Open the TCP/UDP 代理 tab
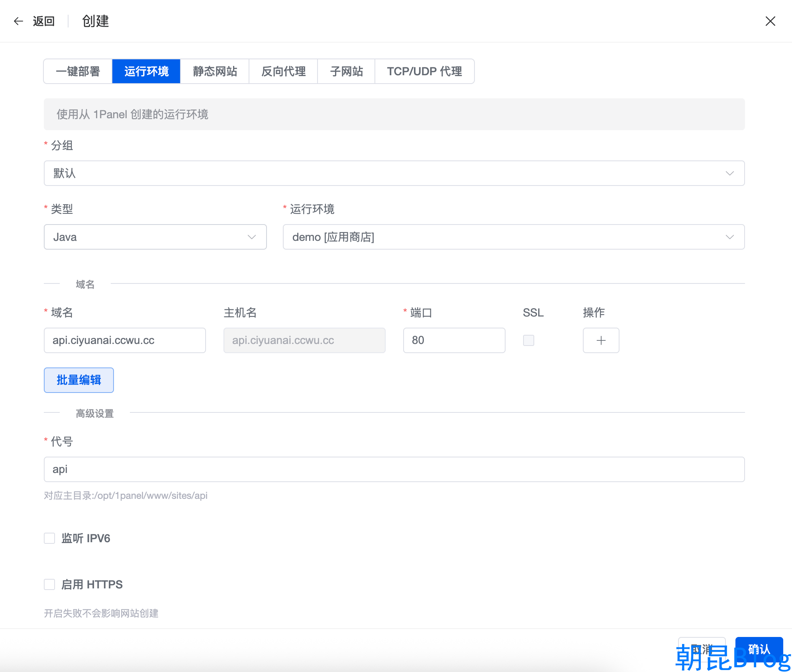Image resolution: width=792 pixels, height=672 pixels. pyautogui.click(x=425, y=71)
